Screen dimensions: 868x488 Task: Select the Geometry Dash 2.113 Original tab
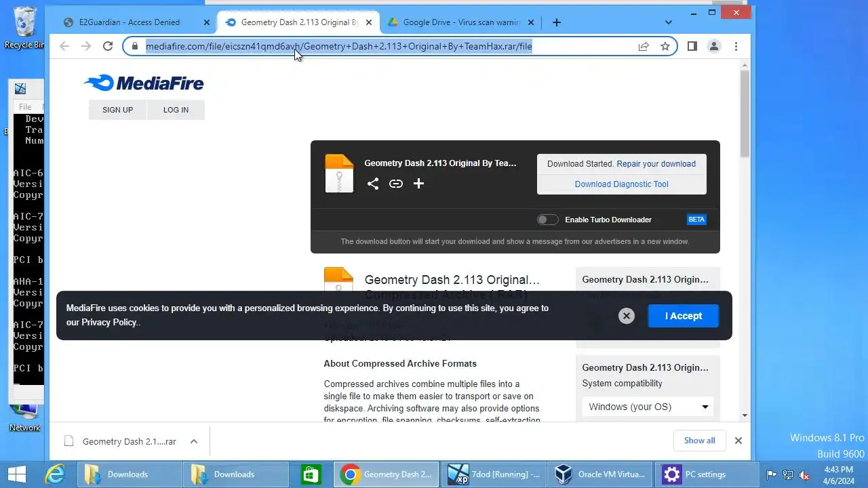[x=298, y=22]
